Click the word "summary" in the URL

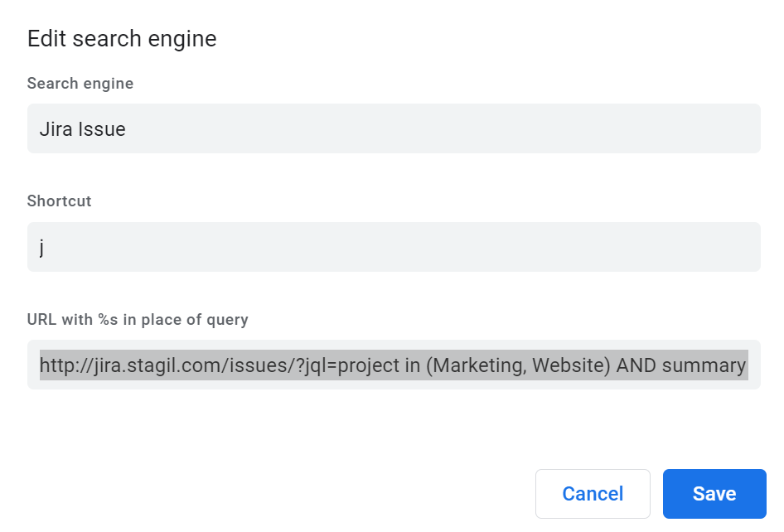click(706, 365)
